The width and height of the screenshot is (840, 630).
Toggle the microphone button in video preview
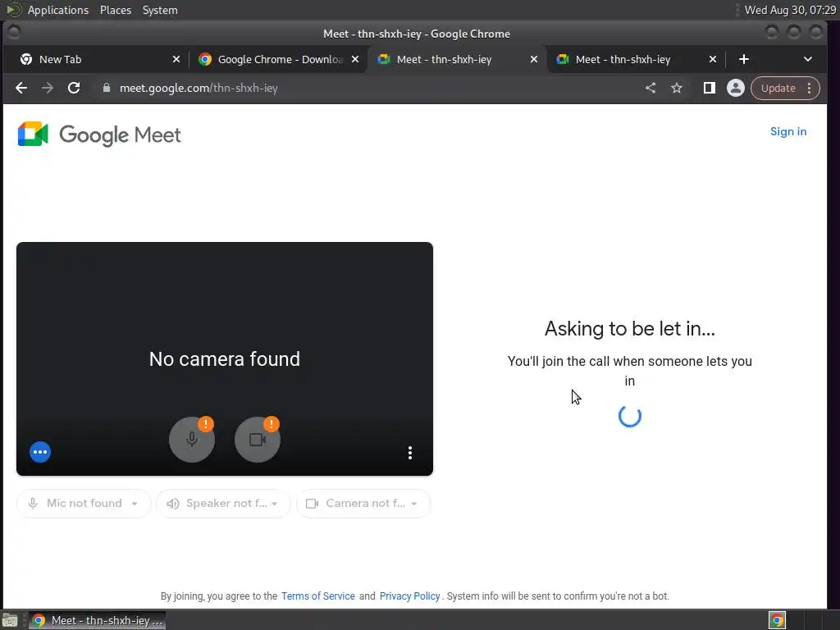pos(192,440)
